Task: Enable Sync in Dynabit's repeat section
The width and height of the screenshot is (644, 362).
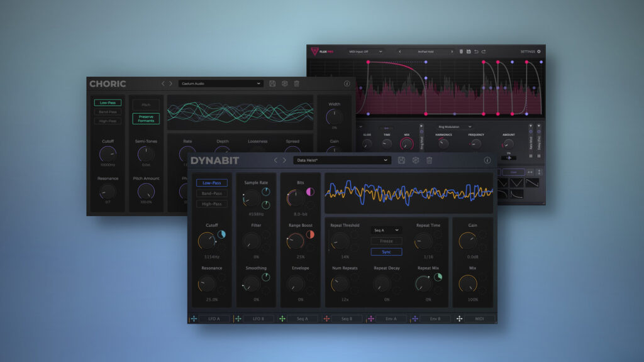Action: coord(386,251)
